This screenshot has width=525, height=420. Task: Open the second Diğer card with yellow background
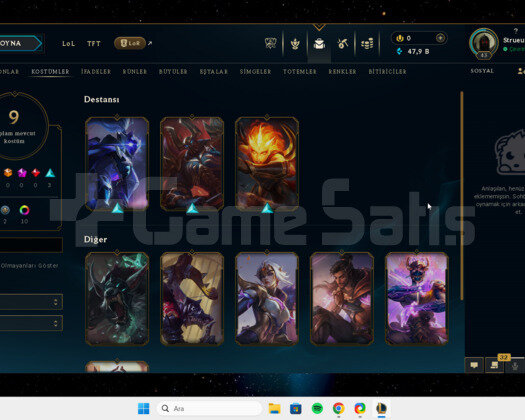coord(192,299)
